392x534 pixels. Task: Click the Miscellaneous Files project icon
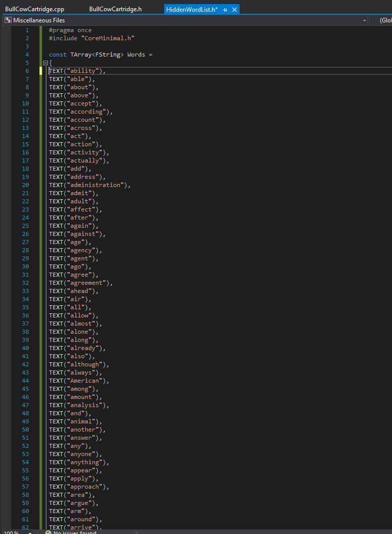pyautogui.click(x=8, y=20)
